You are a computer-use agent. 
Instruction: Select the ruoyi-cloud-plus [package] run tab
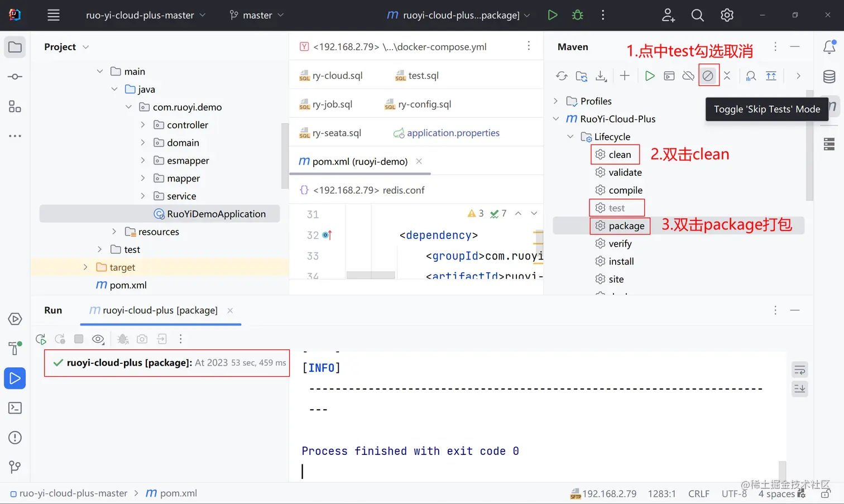[154, 310]
